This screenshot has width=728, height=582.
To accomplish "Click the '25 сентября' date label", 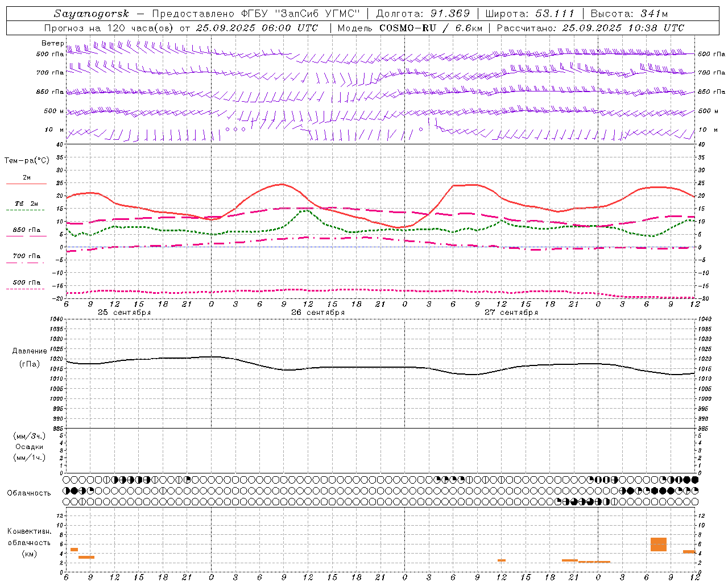I will coord(124,313).
